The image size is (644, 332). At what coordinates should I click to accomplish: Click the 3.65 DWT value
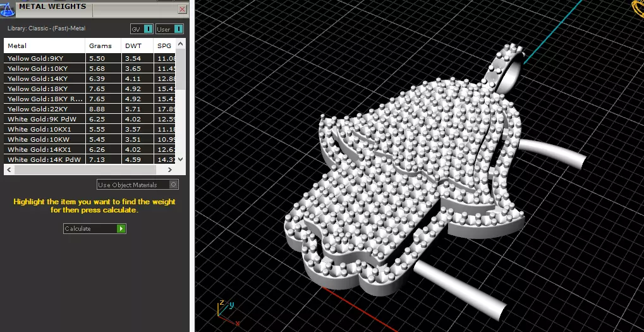[x=133, y=69]
